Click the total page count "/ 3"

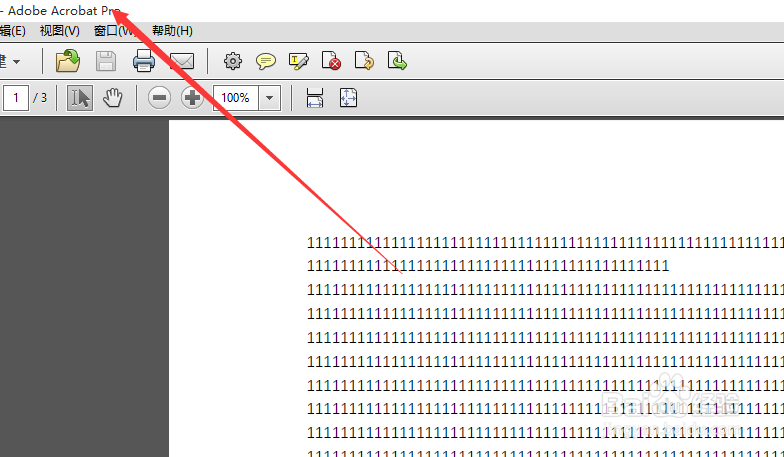pyautogui.click(x=40, y=98)
